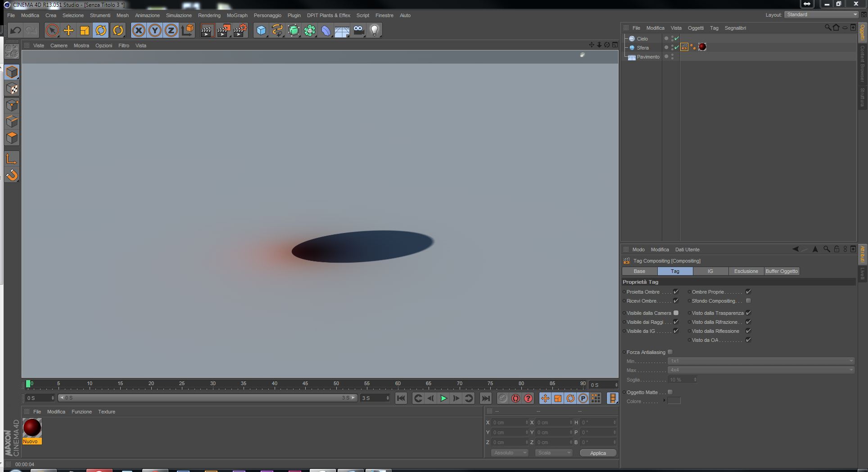Add a Cube primitive object
868x472 pixels.
261,30
